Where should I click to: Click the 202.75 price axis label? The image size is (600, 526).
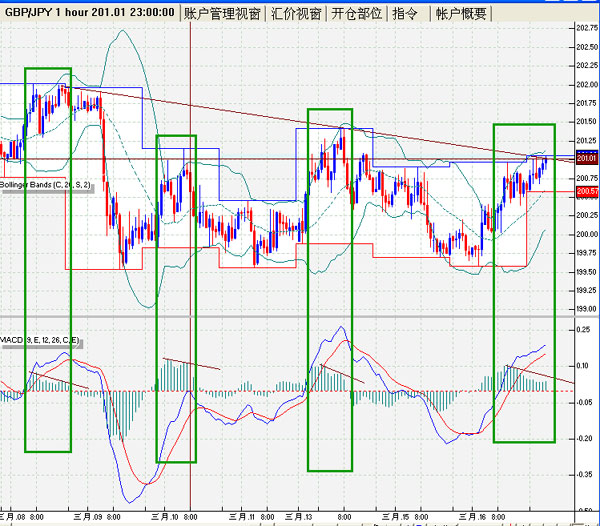coord(587,28)
